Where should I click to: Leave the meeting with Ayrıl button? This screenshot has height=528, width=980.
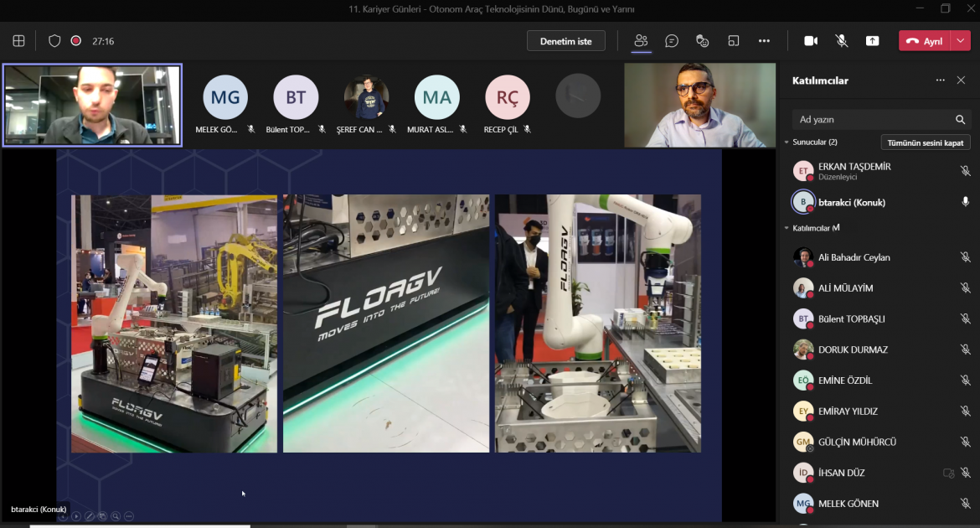(925, 41)
